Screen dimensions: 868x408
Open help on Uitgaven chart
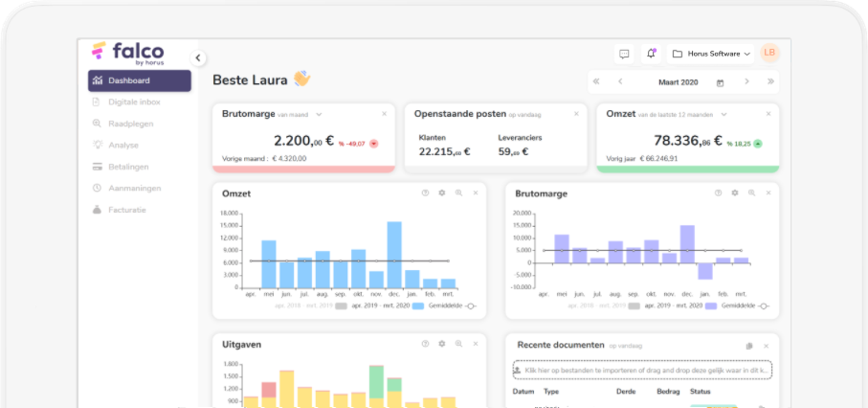click(x=425, y=344)
